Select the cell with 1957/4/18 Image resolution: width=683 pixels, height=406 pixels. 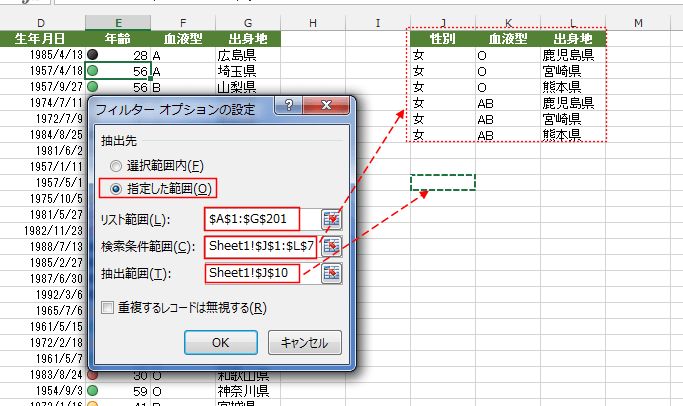(42, 71)
